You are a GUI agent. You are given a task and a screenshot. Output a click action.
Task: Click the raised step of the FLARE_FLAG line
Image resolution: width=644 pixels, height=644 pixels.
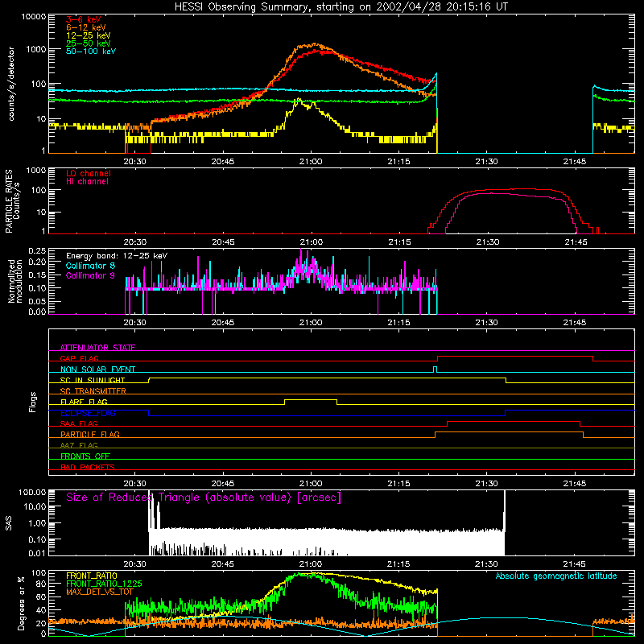point(311,399)
